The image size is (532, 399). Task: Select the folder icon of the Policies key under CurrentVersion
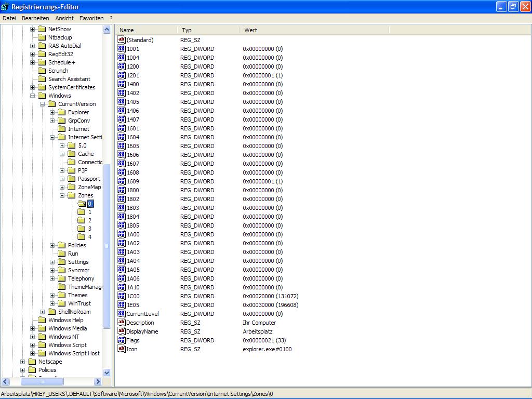click(x=62, y=245)
